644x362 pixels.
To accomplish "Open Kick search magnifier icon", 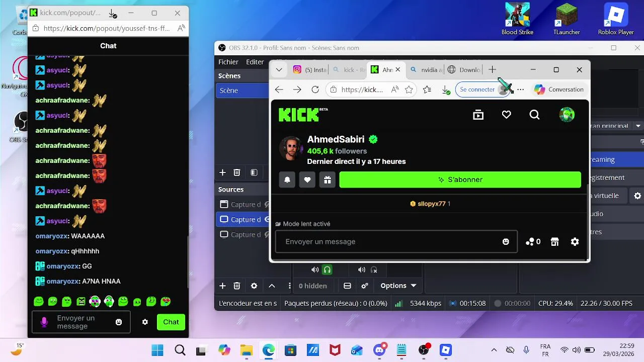I will pyautogui.click(x=534, y=115).
